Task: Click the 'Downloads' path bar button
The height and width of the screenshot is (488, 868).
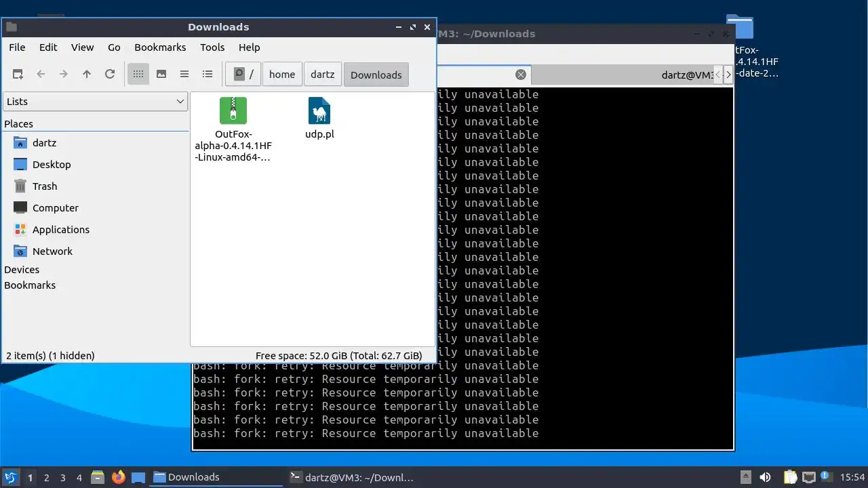Action: [x=376, y=75]
